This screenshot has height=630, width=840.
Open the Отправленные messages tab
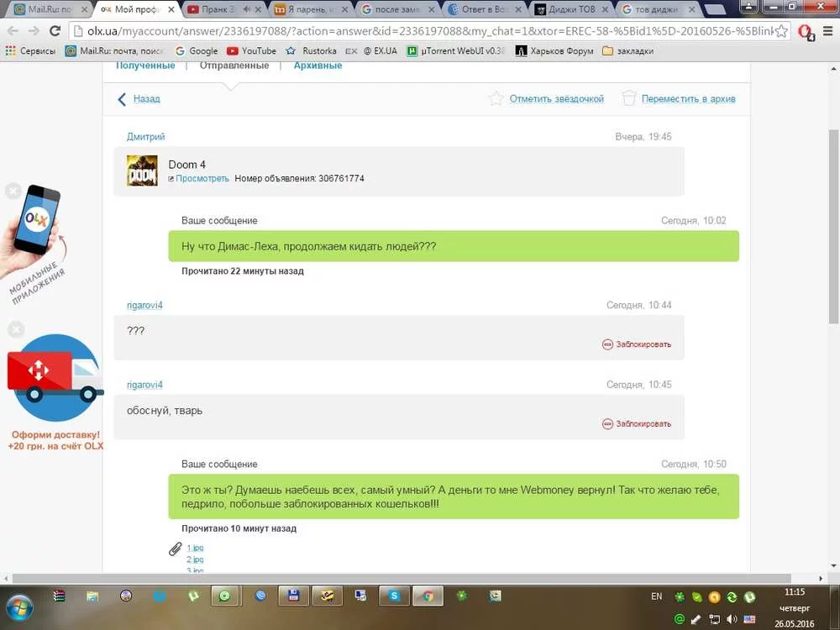(234, 66)
